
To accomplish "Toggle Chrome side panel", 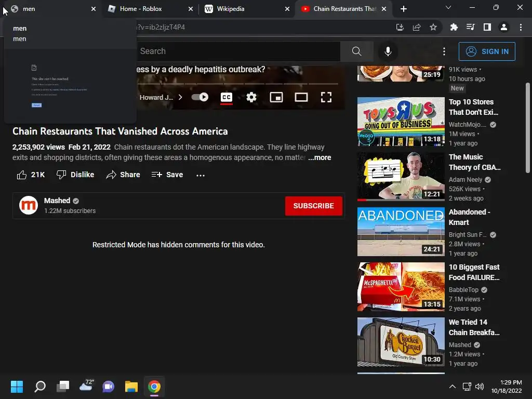I will tap(487, 27).
